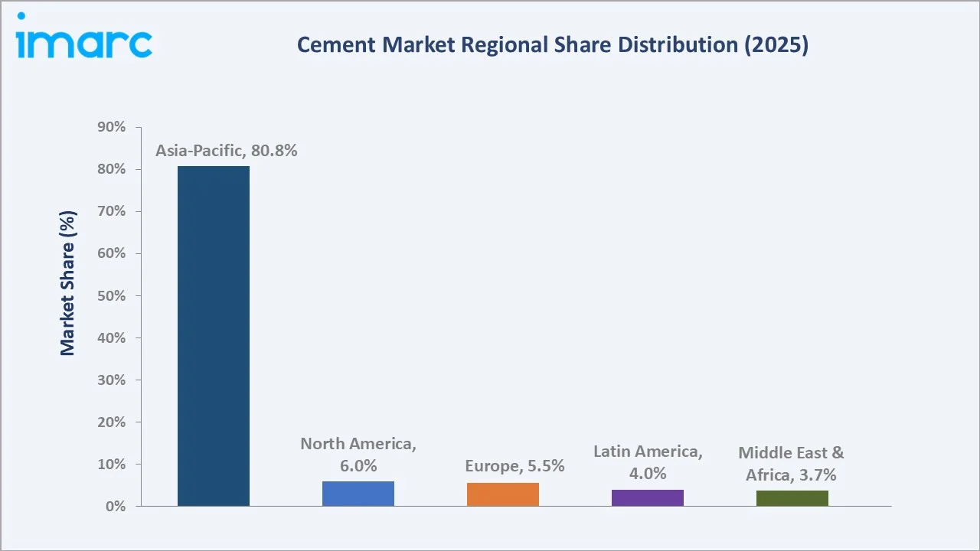Click the 'Middle East & Africa, 3.7%' label
Image resolution: width=980 pixels, height=551 pixels.
792,464
